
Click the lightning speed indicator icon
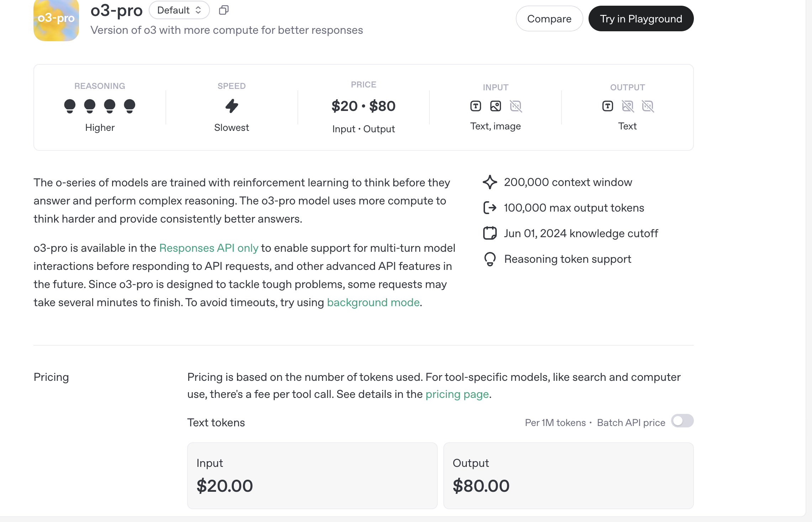tap(231, 106)
